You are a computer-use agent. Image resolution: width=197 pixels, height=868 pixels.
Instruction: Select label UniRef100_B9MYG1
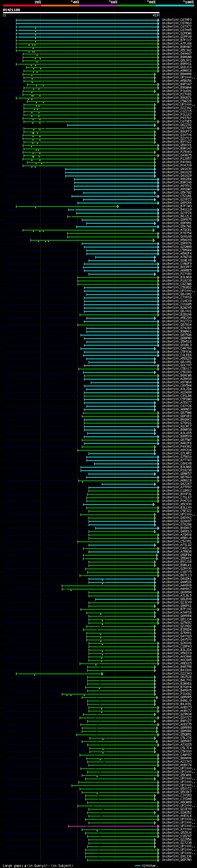(x=177, y=64)
